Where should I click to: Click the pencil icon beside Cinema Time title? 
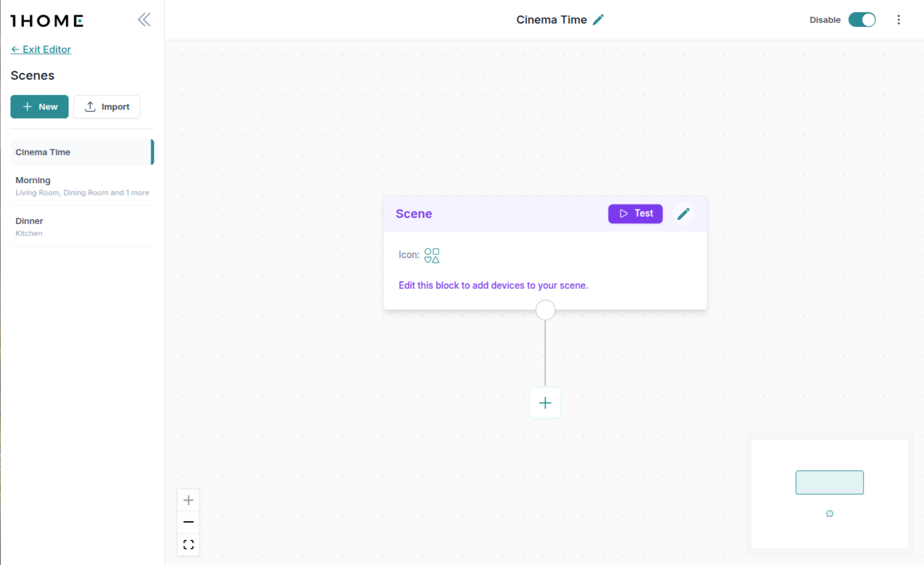598,20
